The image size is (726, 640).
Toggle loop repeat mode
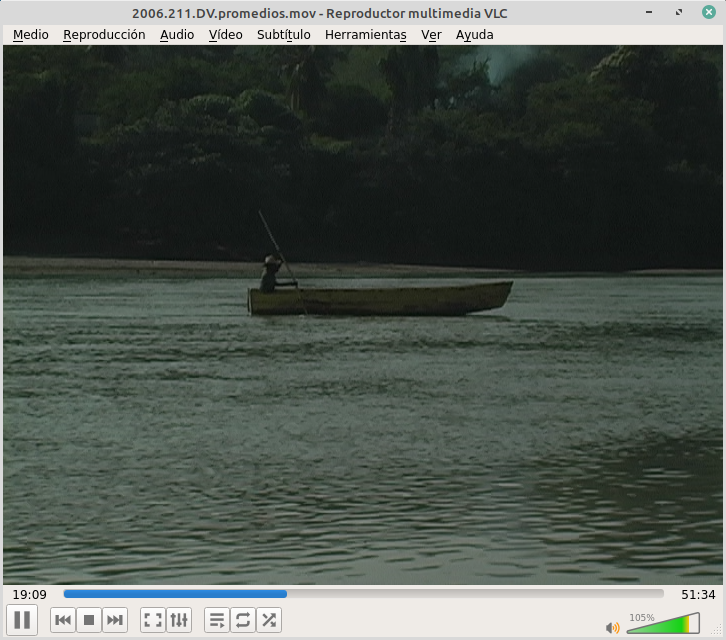pyautogui.click(x=243, y=620)
